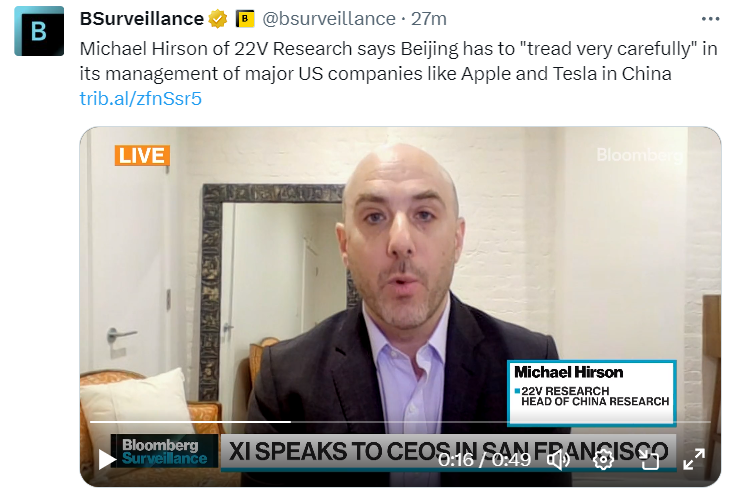
Task: Mute the video using the speaker icon
Action: click(x=558, y=460)
